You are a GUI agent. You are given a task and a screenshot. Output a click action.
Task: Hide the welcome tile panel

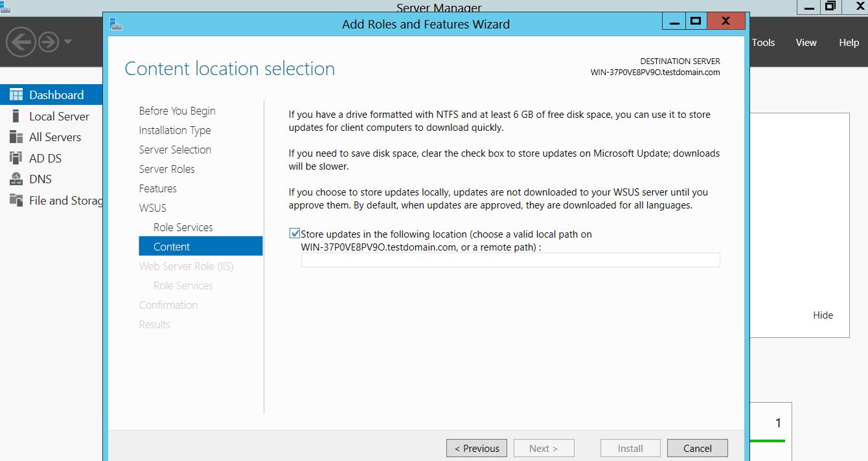823,315
